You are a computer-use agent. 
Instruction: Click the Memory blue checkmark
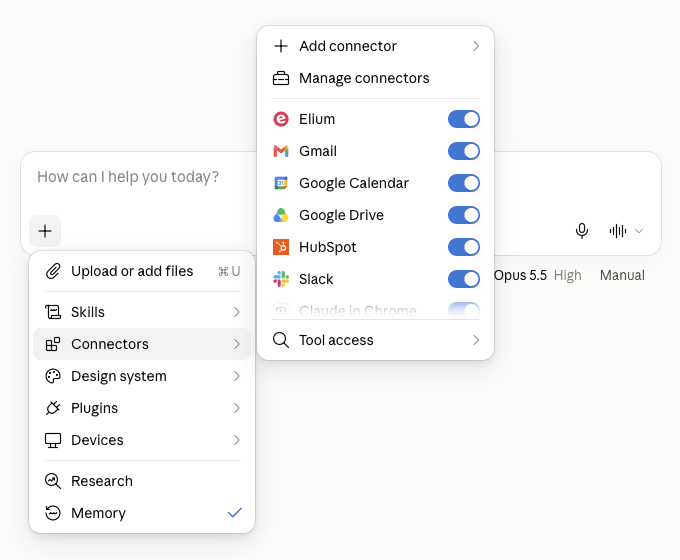click(235, 513)
